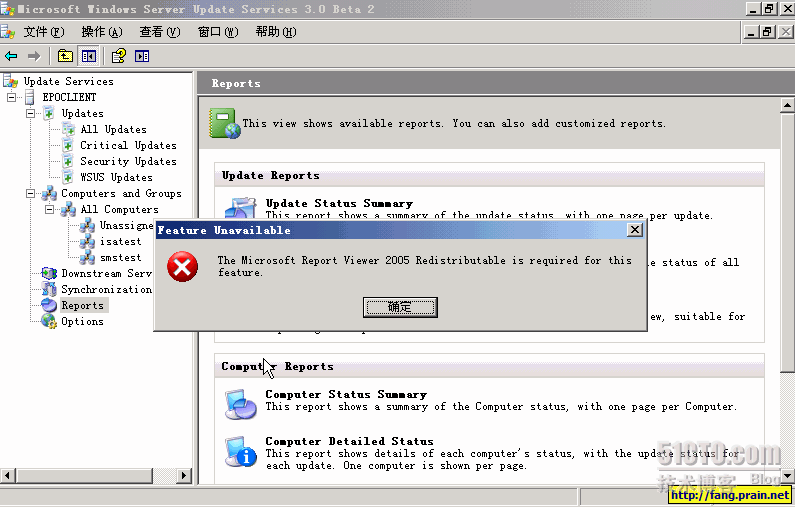
Task: Click the Computer Status Summary report icon
Action: [240, 404]
